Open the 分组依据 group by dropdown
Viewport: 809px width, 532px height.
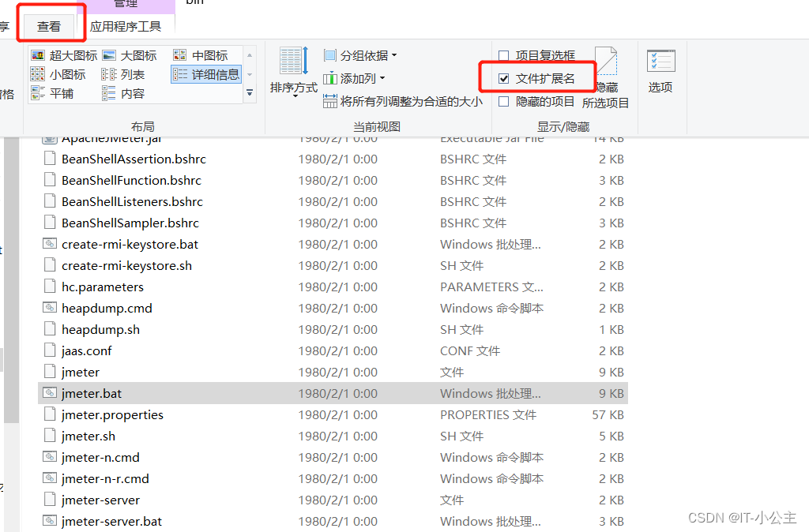click(360, 56)
